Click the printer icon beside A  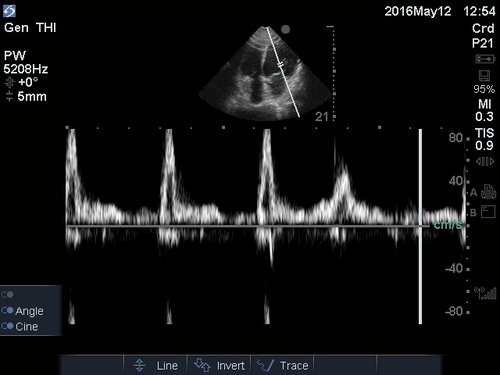pos(488,192)
